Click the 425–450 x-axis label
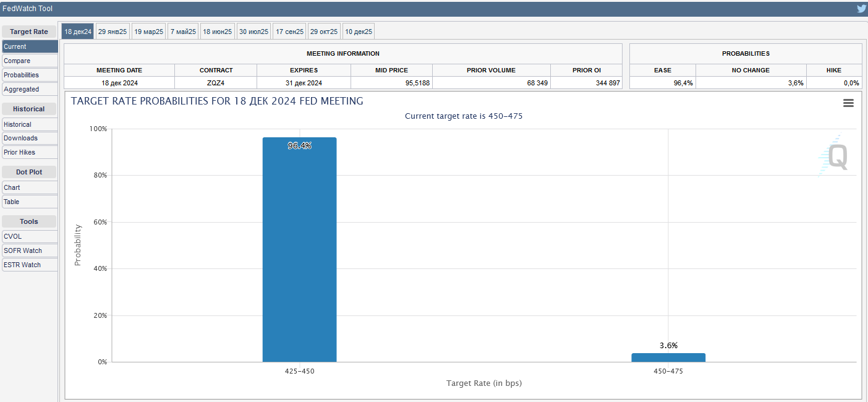868x402 pixels. [x=299, y=371]
